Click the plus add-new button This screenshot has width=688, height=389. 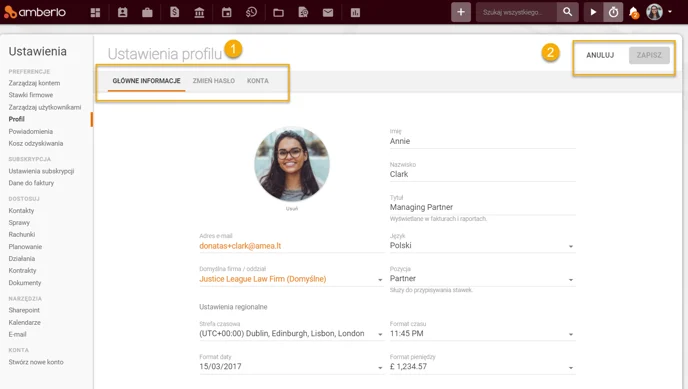(461, 12)
